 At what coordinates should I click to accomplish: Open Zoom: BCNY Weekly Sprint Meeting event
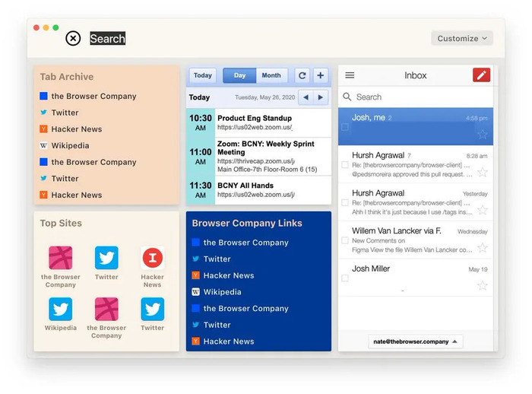point(258,156)
